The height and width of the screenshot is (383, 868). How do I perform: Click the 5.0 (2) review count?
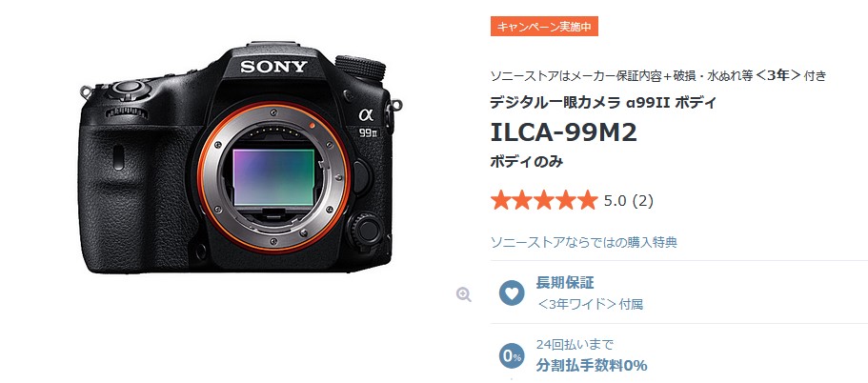(629, 201)
